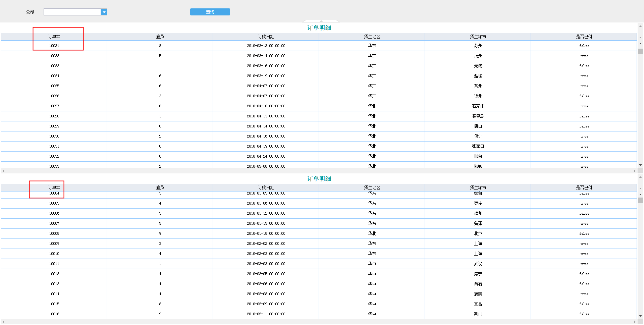Viewport: 644px width, 325px height.
Task: Click the lower table's vertical scrollbar thumb
Action: pos(640,200)
